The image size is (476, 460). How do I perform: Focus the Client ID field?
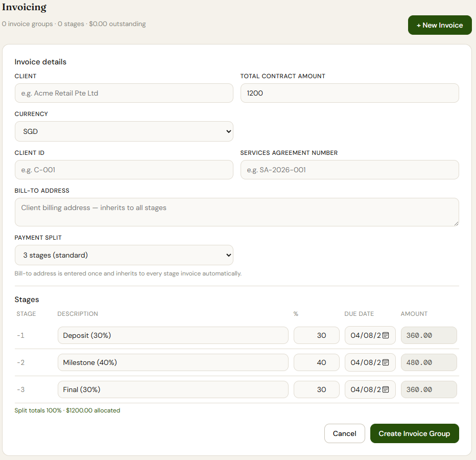click(x=124, y=170)
